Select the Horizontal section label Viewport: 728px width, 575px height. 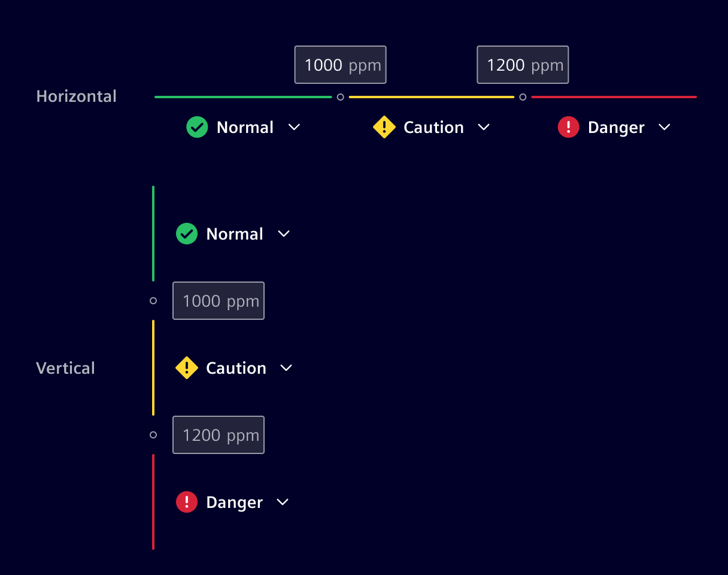coord(76,96)
